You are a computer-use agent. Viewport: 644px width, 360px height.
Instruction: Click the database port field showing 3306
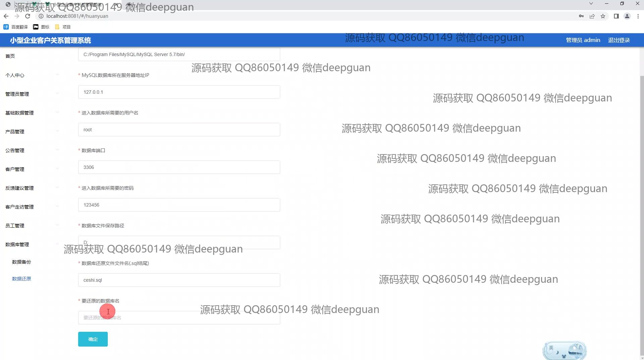click(179, 167)
